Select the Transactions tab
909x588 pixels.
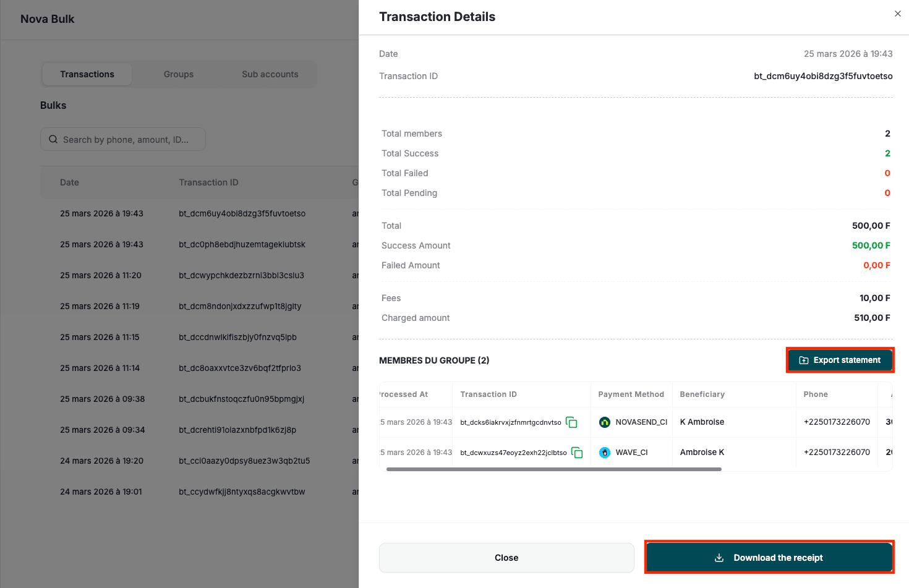pyautogui.click(x=87, y=74)
